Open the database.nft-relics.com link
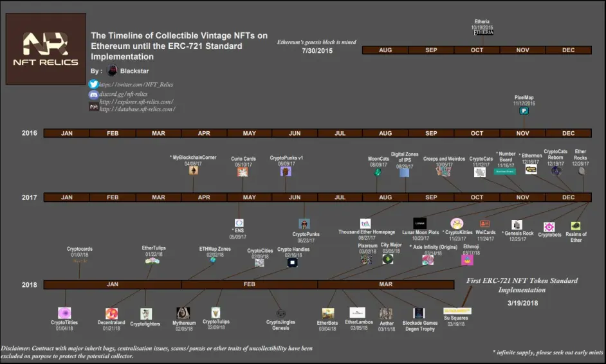 tap(137, 109)
